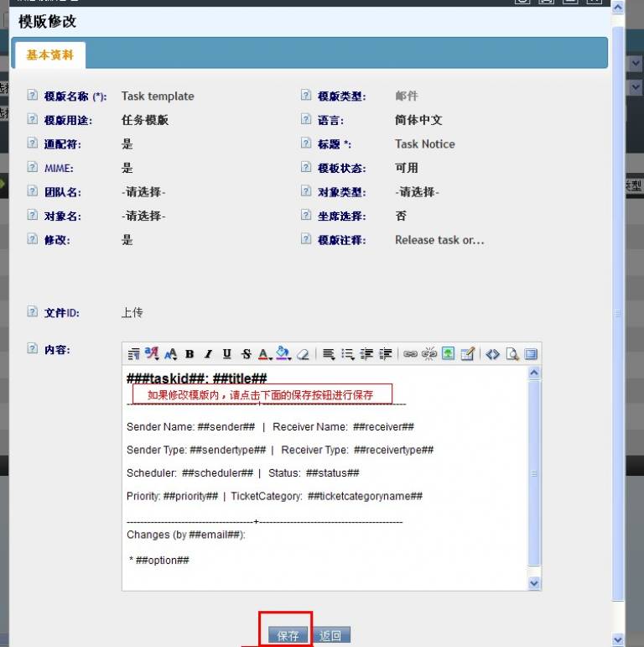
Task: Toggle italic formatting in the editor
Action: click(x=208, y=354)
